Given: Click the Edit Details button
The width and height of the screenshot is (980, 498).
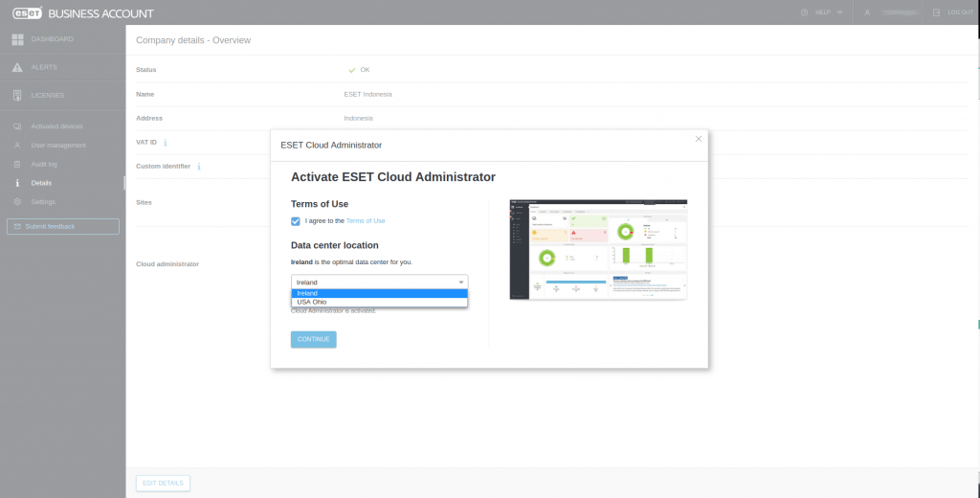Looking at the screenshot, I should click(x=163, y=483).
